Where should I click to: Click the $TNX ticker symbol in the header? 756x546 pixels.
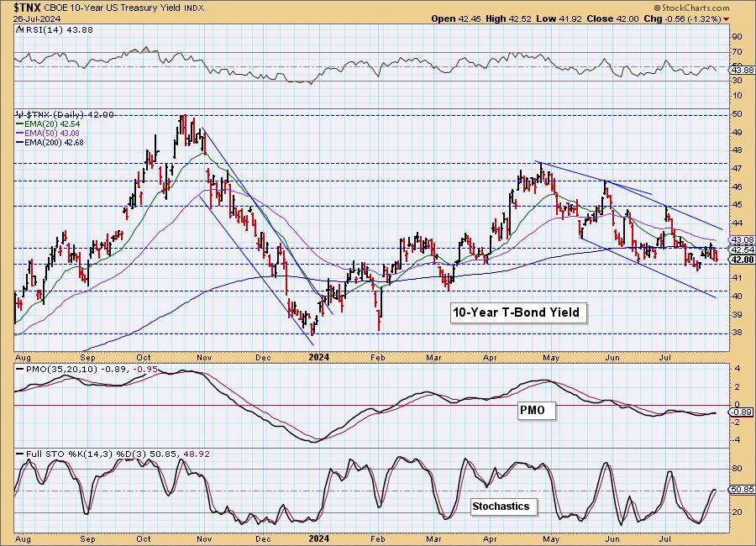28,8
